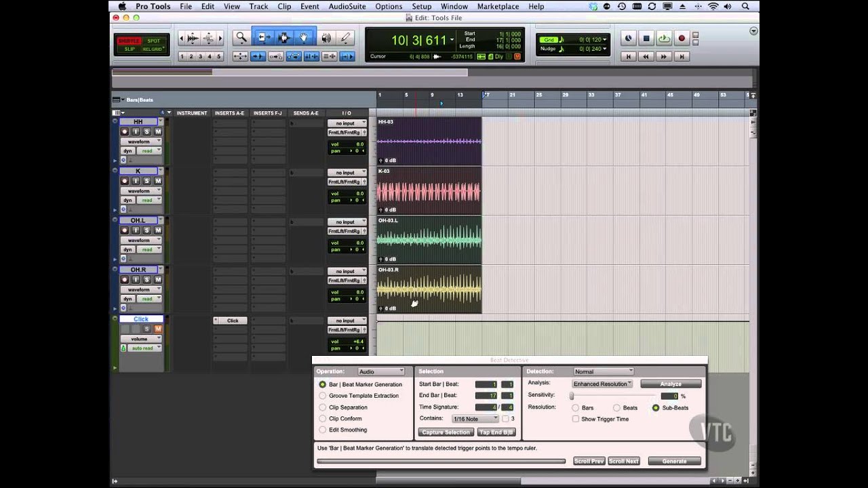Select Bars resolution radio button

576,408
